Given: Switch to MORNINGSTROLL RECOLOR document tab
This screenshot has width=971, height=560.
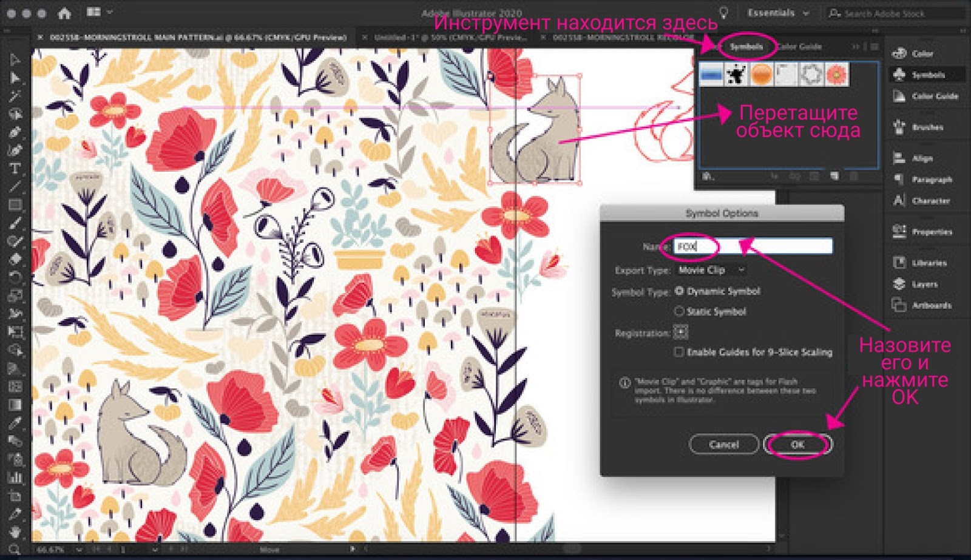Looking at the screenshot, I should click(x=623, y=38).
